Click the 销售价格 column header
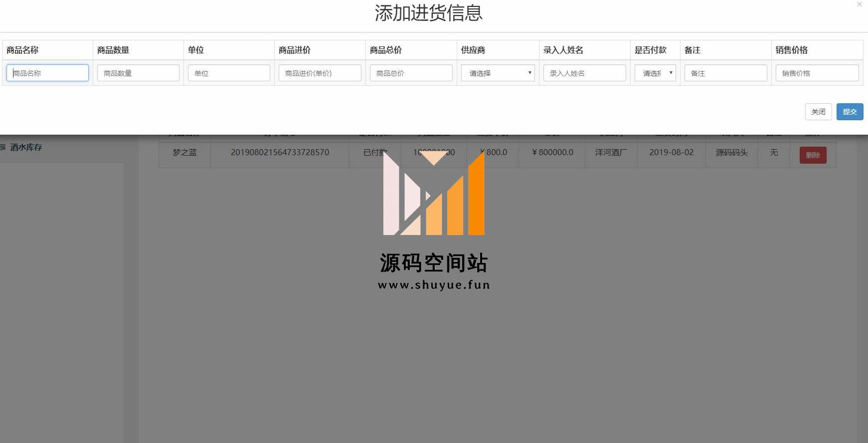 click(x=792, y=50)
